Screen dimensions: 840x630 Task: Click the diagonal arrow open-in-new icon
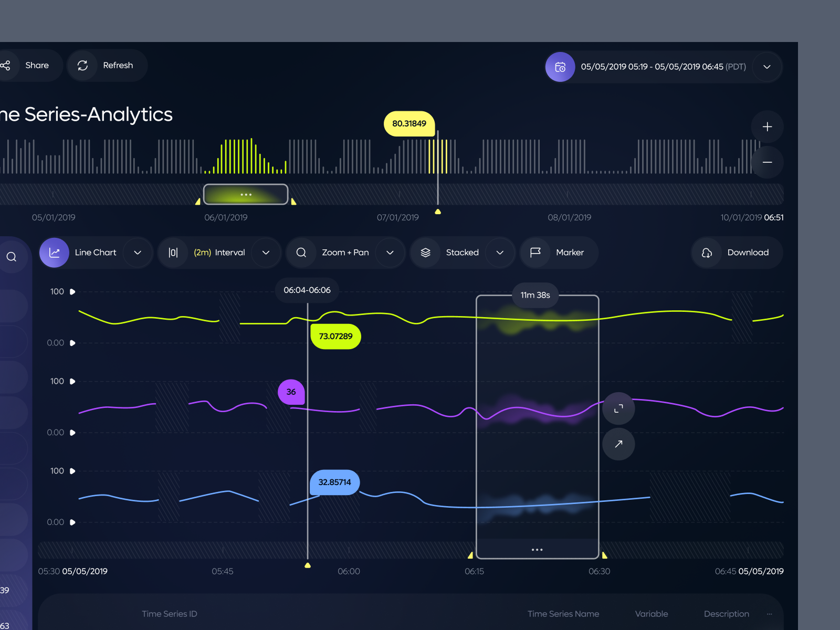coord(619,444)
